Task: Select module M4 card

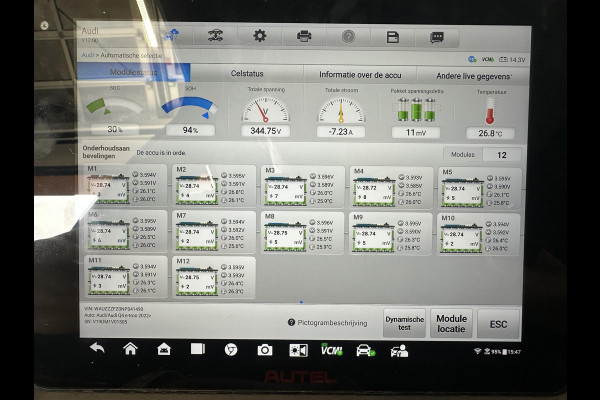Action: pyautogui.click(x=391, y=188)
